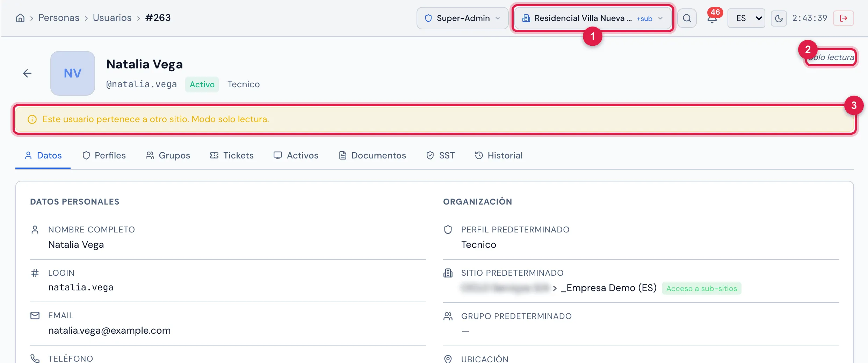Open the Super-Admin profile dropdown

tap(462, 18)
